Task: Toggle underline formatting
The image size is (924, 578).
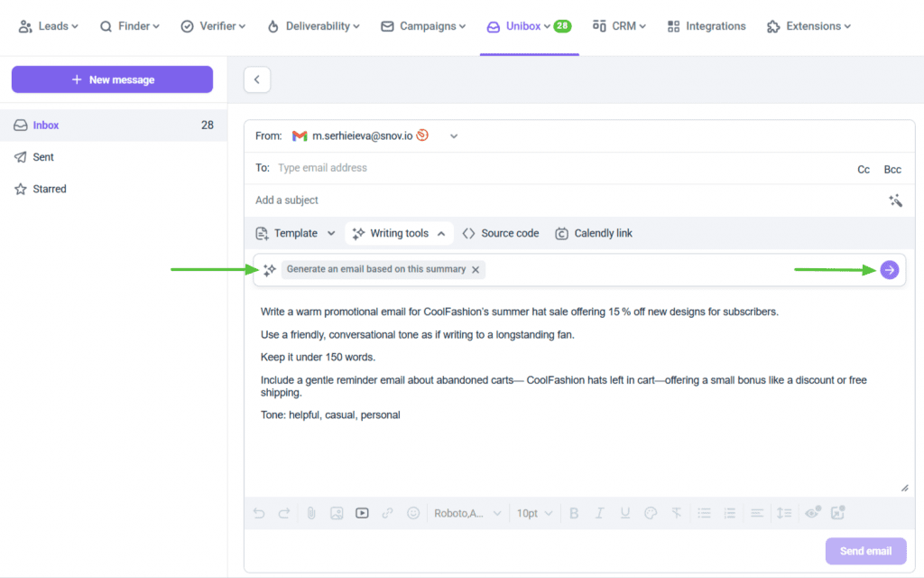Action: pos(624,513)
